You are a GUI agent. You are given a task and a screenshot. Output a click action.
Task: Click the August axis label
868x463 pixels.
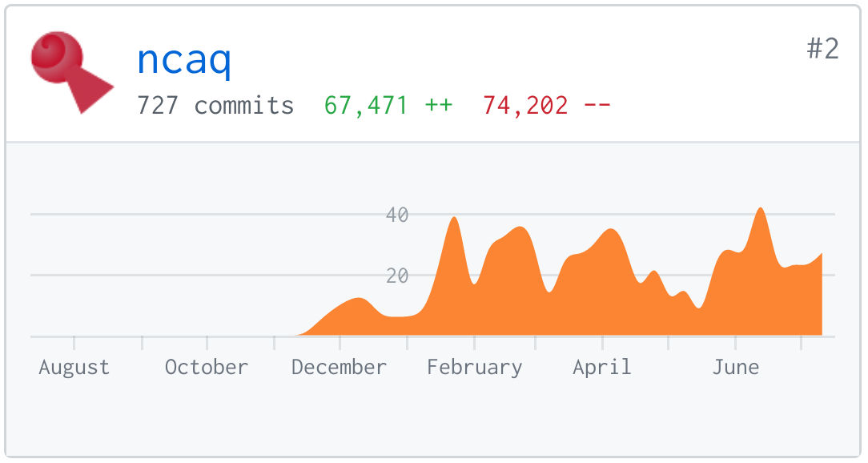pos(74,367)
